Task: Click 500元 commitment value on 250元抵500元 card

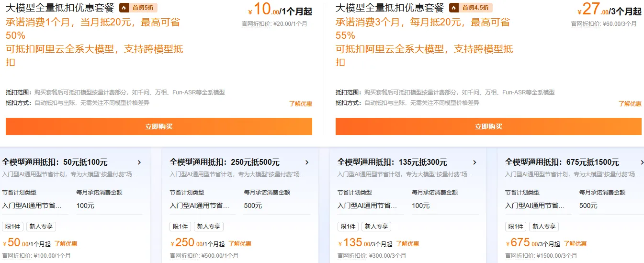Action: (253, 206)
